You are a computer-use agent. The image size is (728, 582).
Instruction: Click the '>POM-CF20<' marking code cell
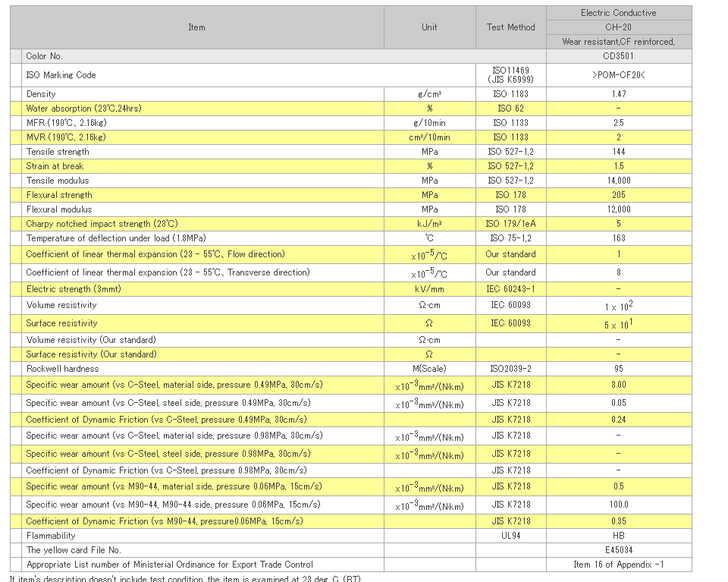pos(618,75)
